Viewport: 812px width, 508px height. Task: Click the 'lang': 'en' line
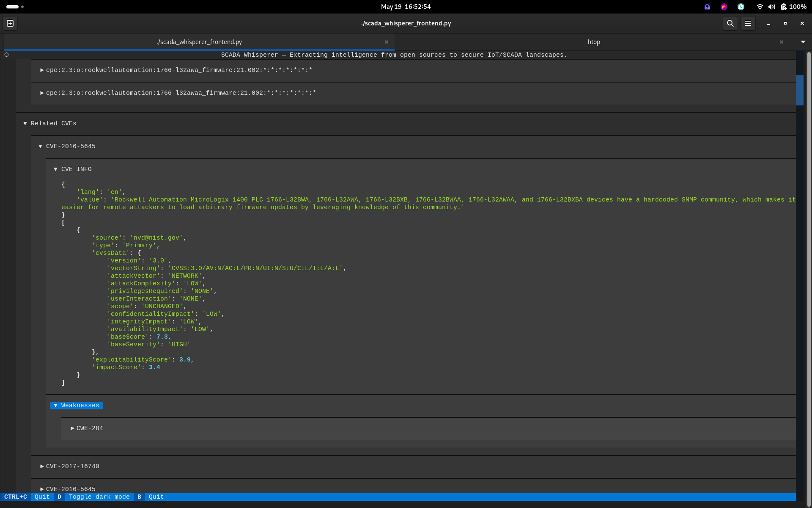tap(101, 192)
